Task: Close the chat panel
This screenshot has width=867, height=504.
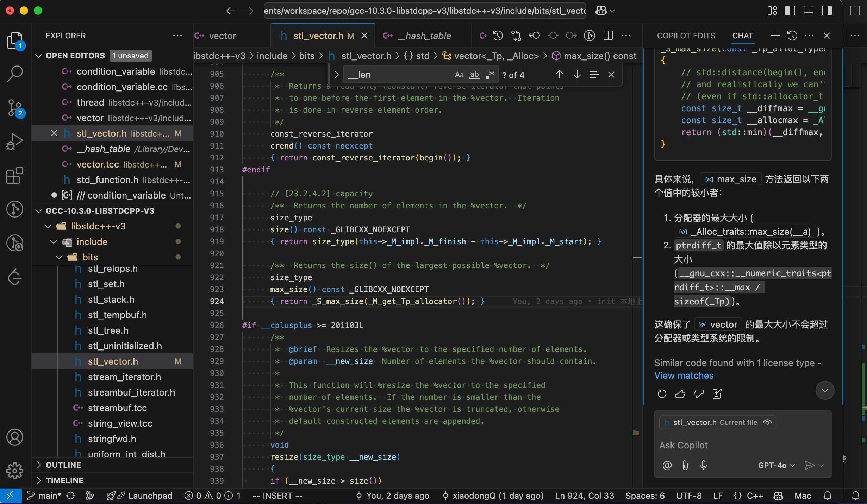Action: coord(827,36)
